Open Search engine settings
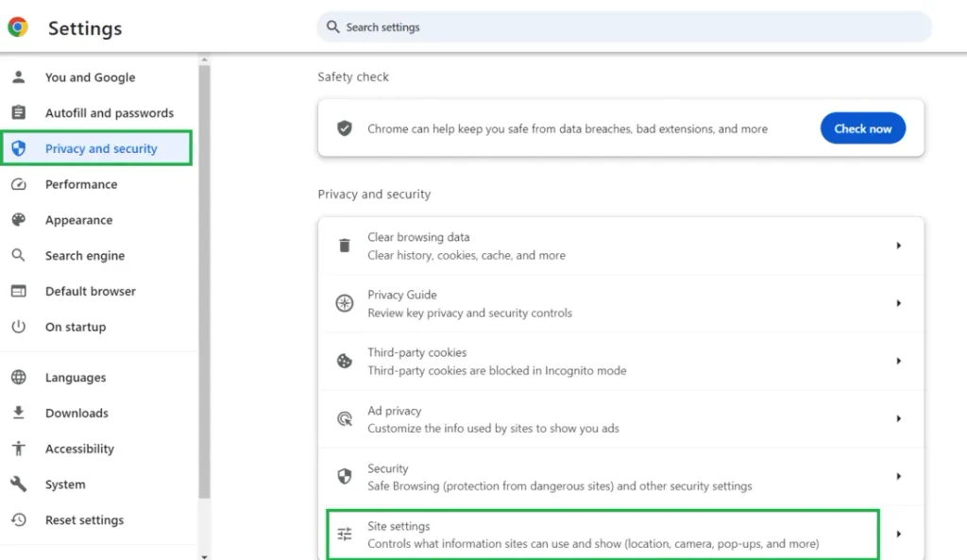This screenshot has width=967, height=560. (97, 255)
